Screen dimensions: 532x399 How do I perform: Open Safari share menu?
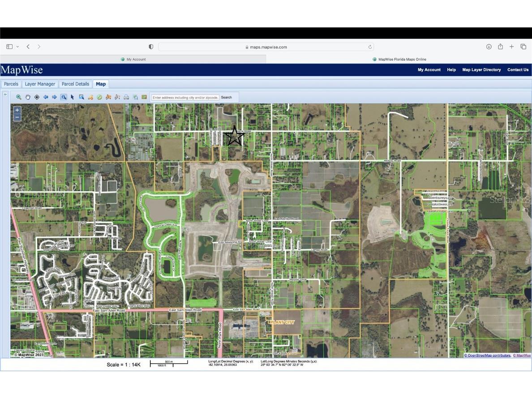point(501,47)
